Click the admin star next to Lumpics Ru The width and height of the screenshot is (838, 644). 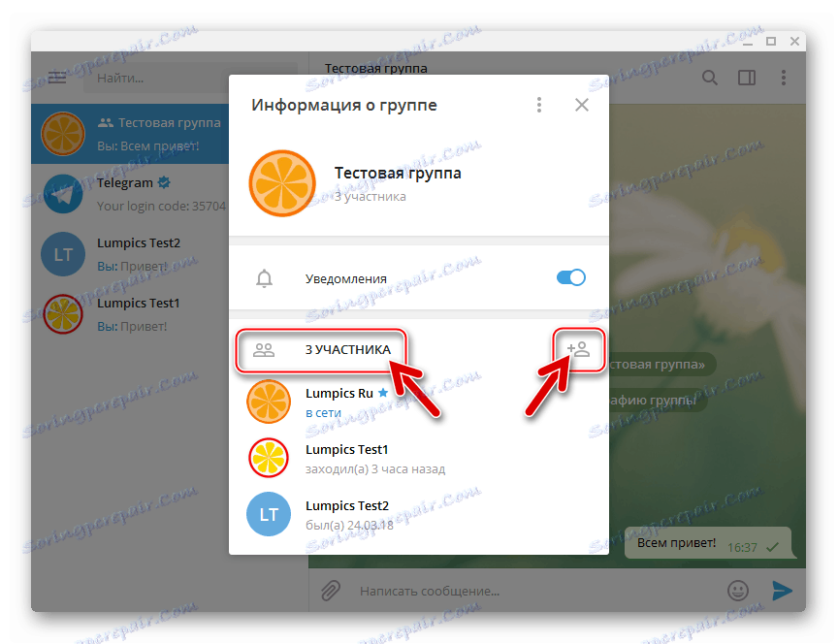(383, 393)
